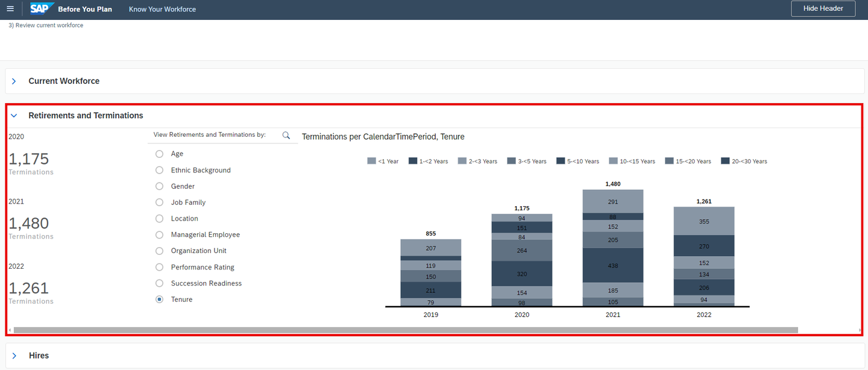The height and width of the screenshot is (370, 868).
Task: Select Managerial Employee radio button
Action: click(160, 234)
